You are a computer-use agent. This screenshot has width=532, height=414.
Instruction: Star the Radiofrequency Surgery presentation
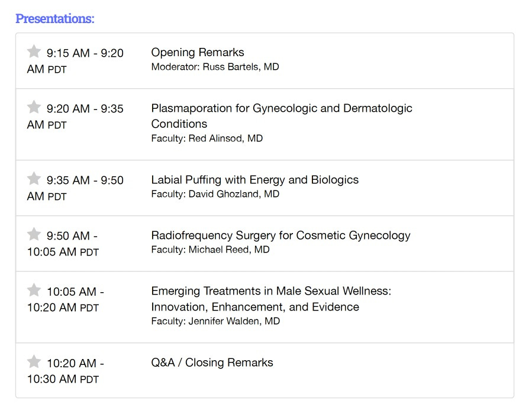click(34, 234)
